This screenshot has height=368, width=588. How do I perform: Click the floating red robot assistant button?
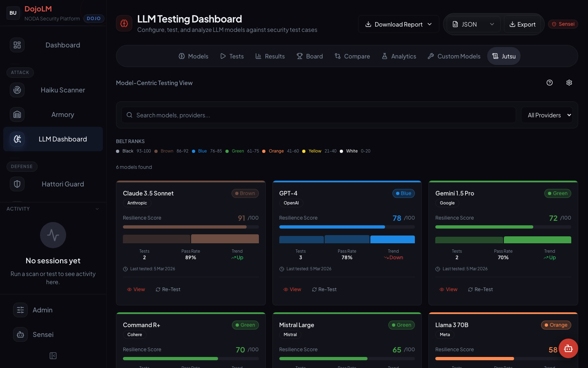[568, 348]
